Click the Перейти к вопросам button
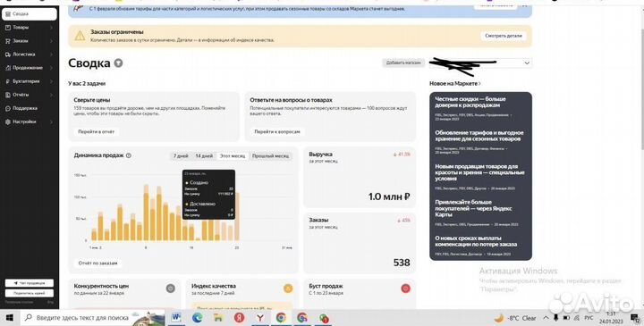 pos(277,131)
